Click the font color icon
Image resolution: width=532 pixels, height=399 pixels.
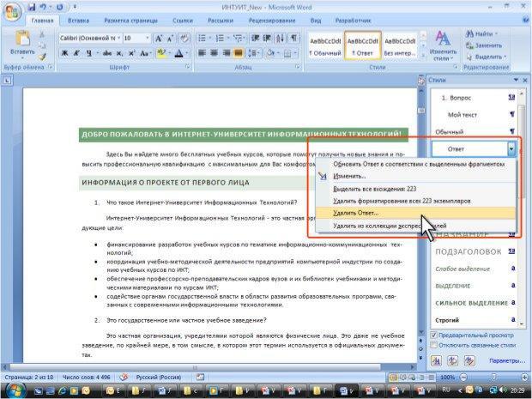[178, 53]
